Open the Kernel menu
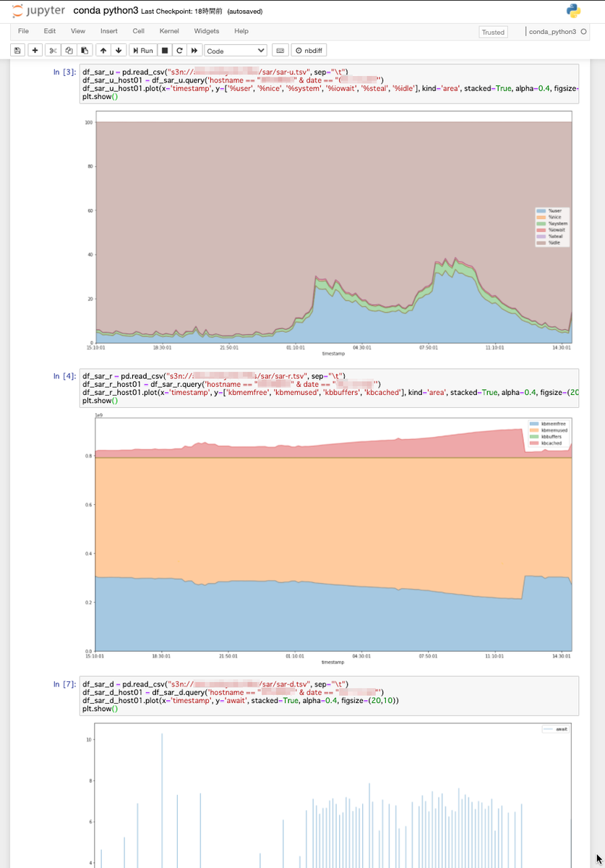Image resolution: width=605 pixels, height=868 pixels. 169,31
